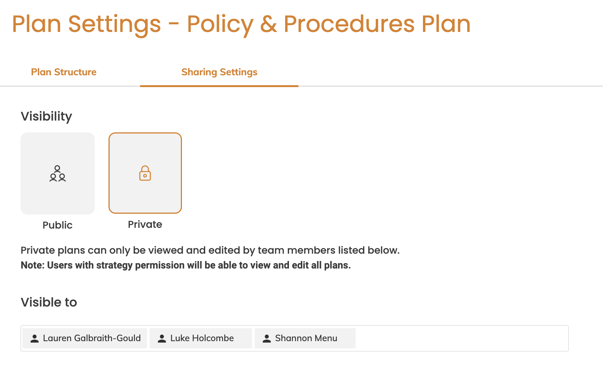Select the Public label under Visibility
This screenshot has width=603, height=375.
click(x=57, y=225)
